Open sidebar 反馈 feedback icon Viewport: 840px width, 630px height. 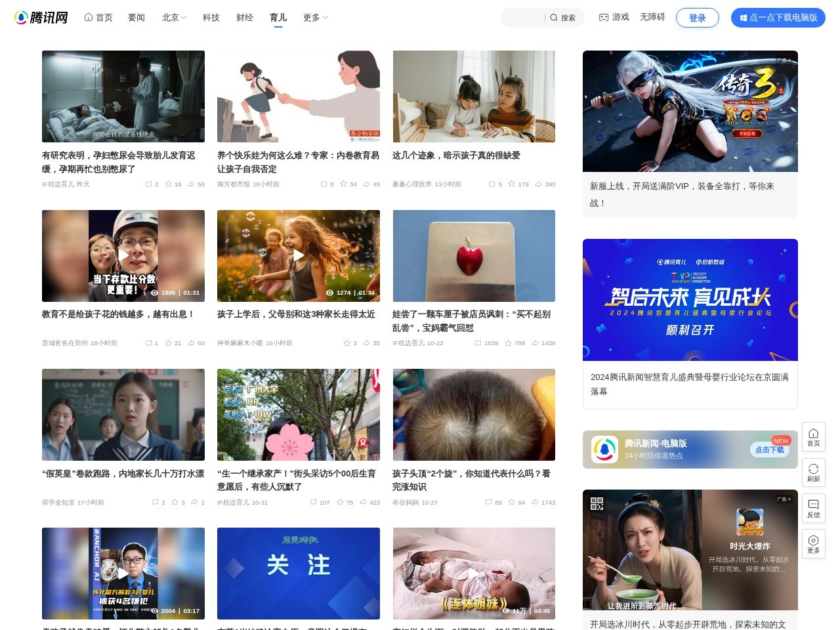pyautogui.click(x=814, y=509)
